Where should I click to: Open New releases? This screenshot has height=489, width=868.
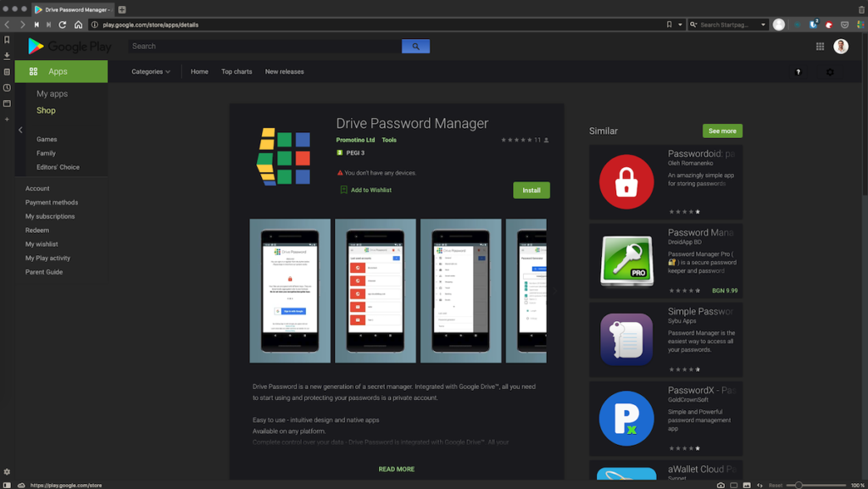coord(284,72)
